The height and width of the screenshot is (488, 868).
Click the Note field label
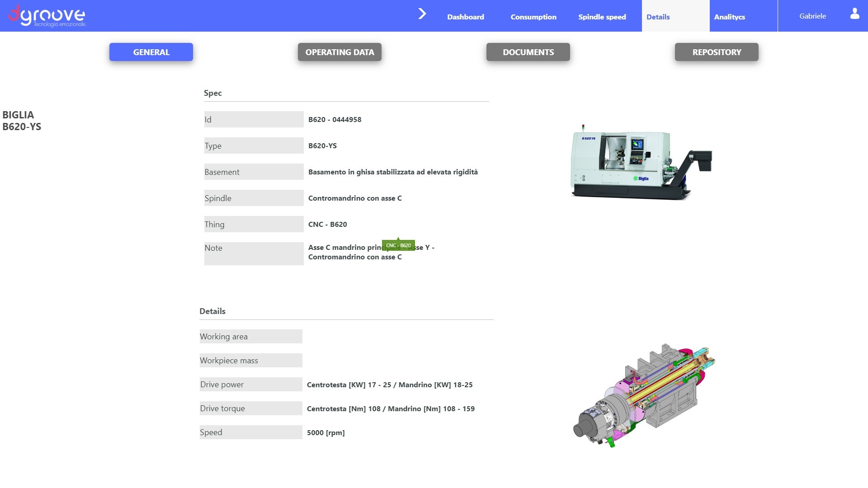click(254, 253)
